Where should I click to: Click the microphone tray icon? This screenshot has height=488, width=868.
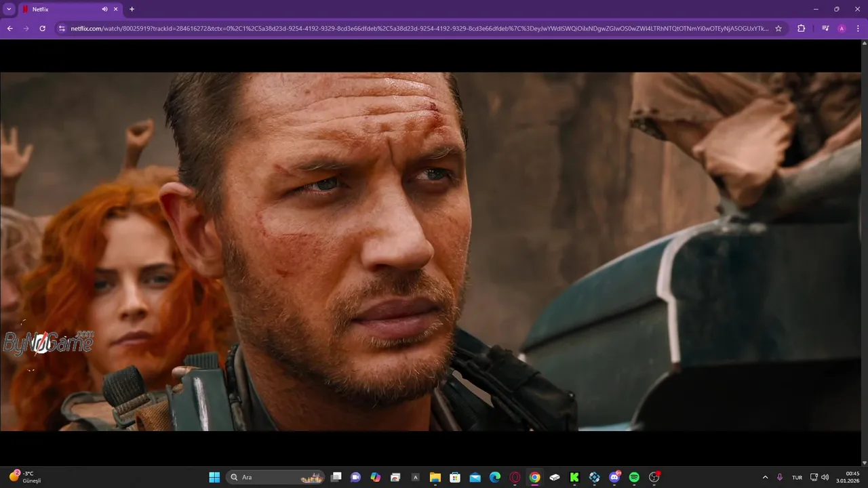pyautogui.click(x=780, y=477)
